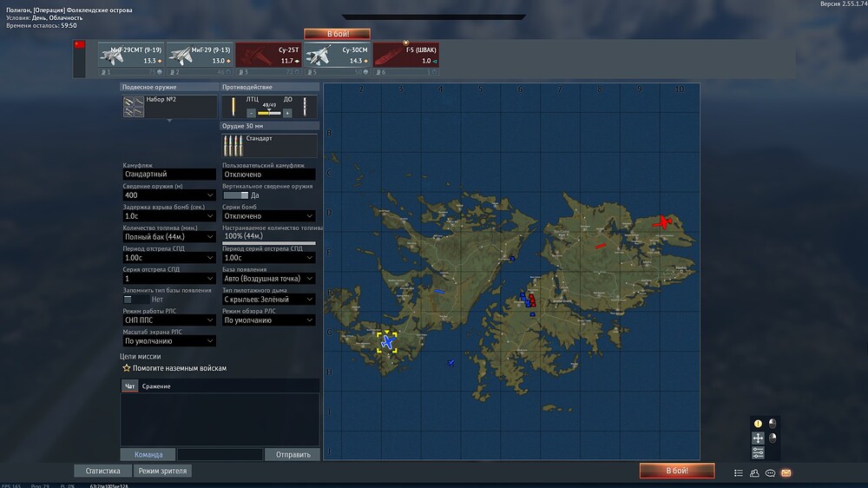Select the Су-25Т aircraft slot

coord(268,55)
